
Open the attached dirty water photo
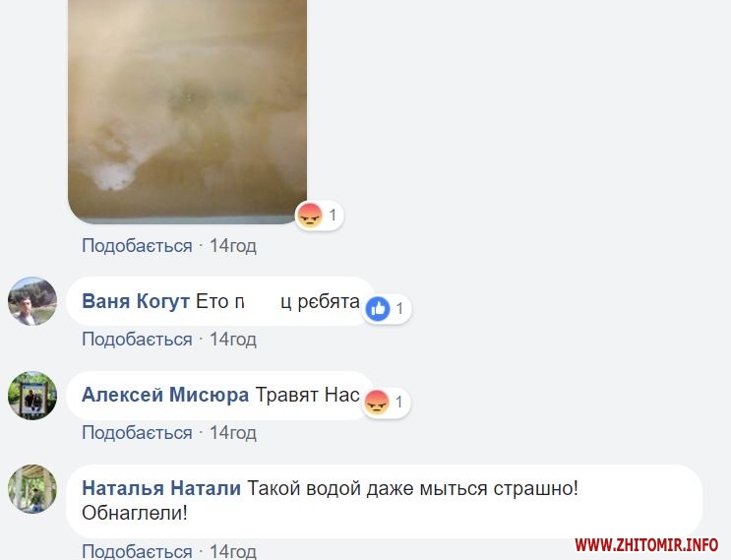[187, 112]
